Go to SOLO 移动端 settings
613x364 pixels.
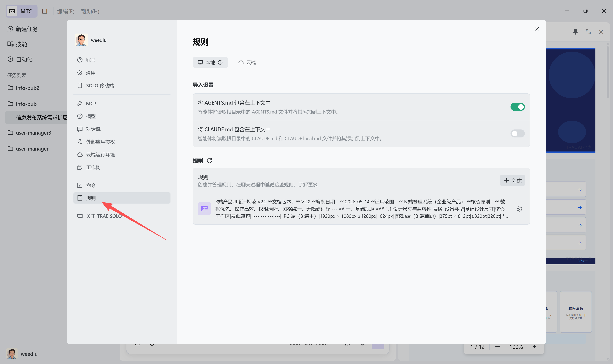122,86
